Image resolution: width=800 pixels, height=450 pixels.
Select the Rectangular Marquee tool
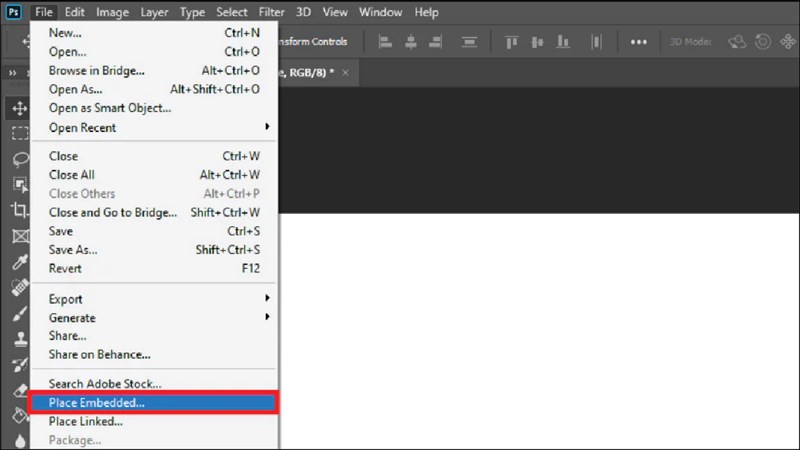tap(19, 133)
